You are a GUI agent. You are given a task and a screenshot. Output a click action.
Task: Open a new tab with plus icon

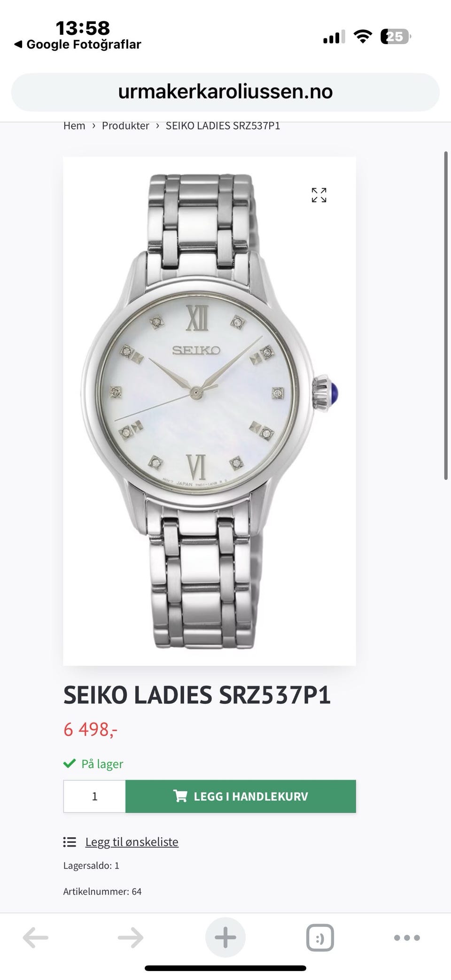pos(225,937)
